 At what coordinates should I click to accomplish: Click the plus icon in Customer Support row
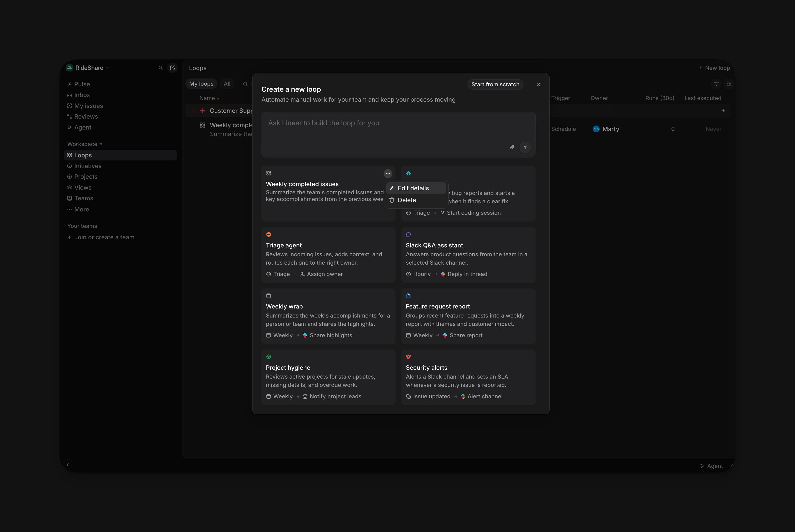tap(724, 111)
